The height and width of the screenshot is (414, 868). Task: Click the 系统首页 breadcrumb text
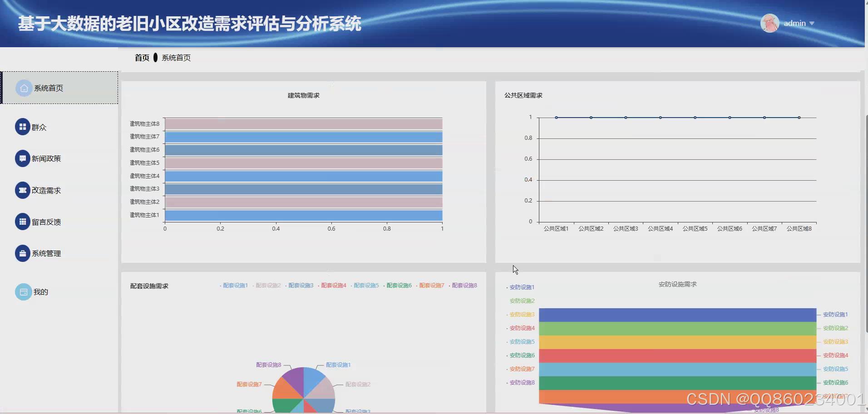point(176,58)
